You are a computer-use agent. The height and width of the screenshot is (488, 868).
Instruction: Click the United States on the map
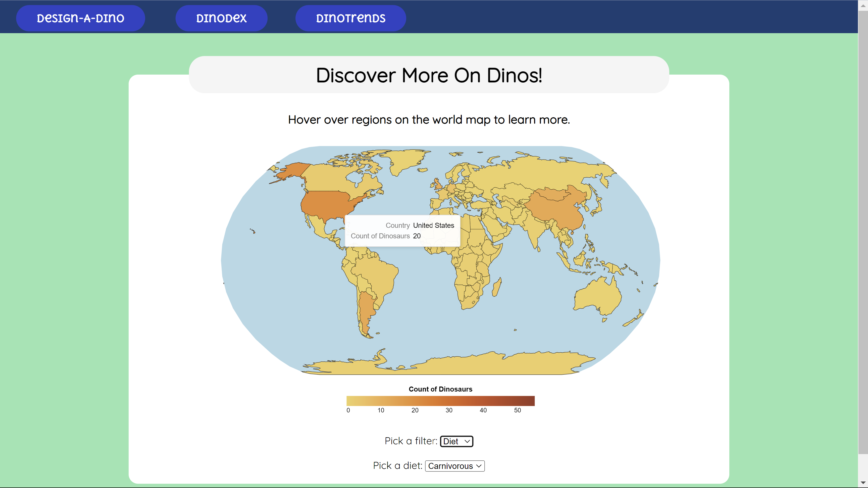tap(325, 204)
